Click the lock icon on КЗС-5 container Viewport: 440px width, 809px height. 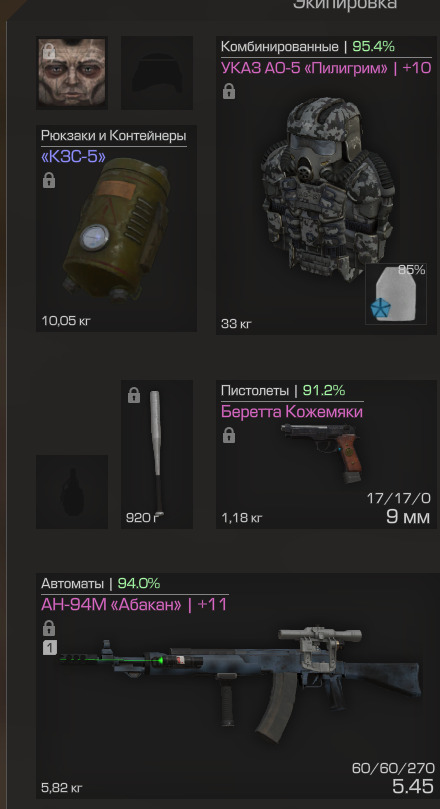49,181
